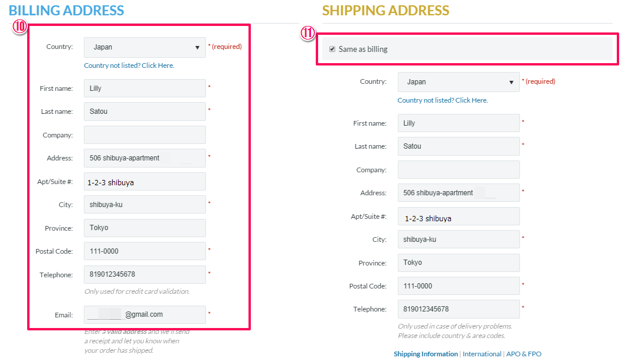Viewport: 628px width, 364px height.
Task: Open the Shipping Information link
Action: click(x=426, y=354)
